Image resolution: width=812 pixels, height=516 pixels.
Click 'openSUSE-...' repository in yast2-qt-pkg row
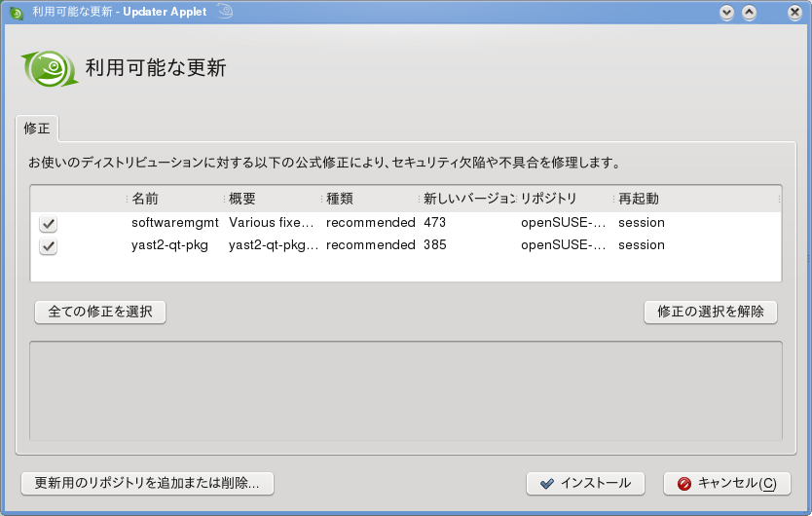point(564,245)
